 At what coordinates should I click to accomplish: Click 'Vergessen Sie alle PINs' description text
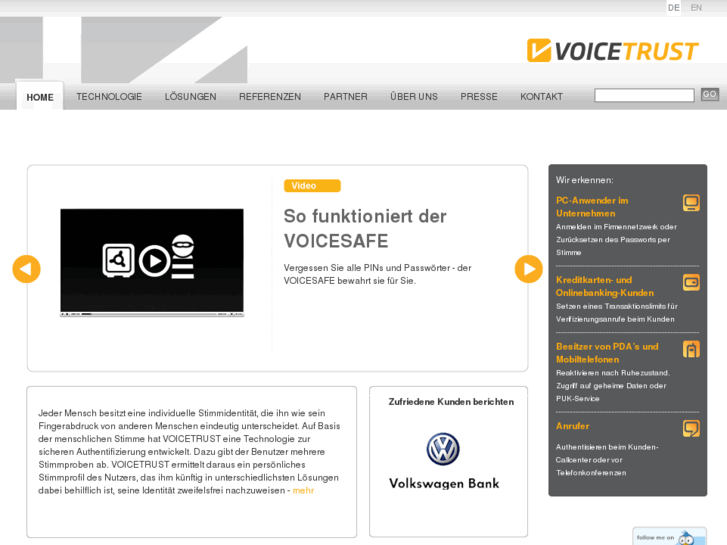coord(377,274)
